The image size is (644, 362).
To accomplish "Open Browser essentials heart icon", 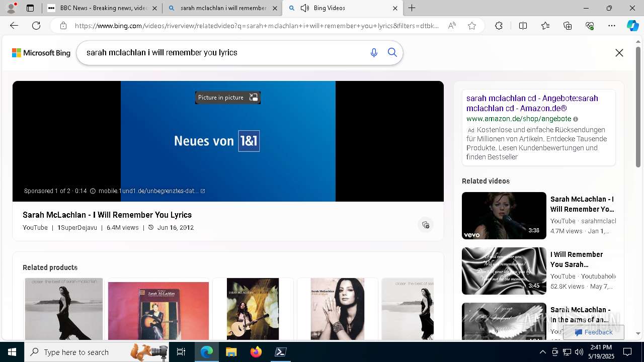I will pyautogui.click(x=590, y=26).
